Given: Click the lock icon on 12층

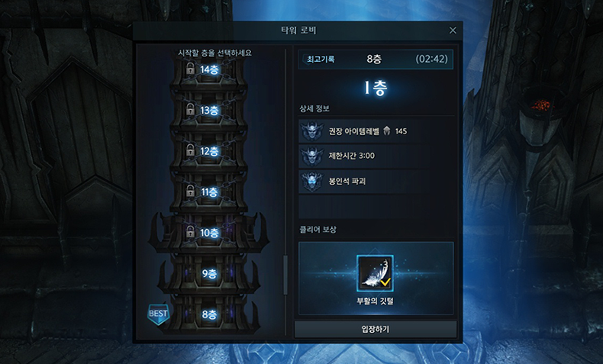Looking at the screenshot, I should click(190, 150).
